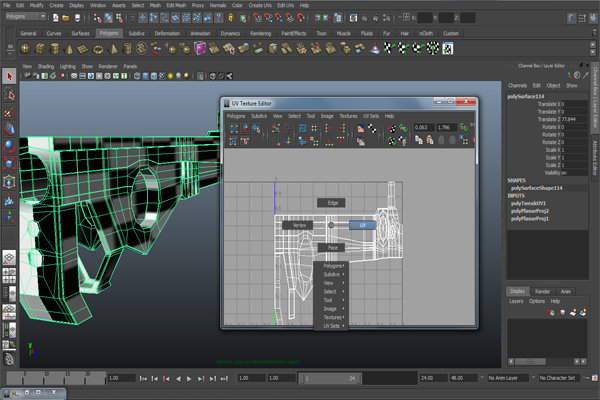Click the open scene folder icon
Screen dimensions: 600x400
66,17
